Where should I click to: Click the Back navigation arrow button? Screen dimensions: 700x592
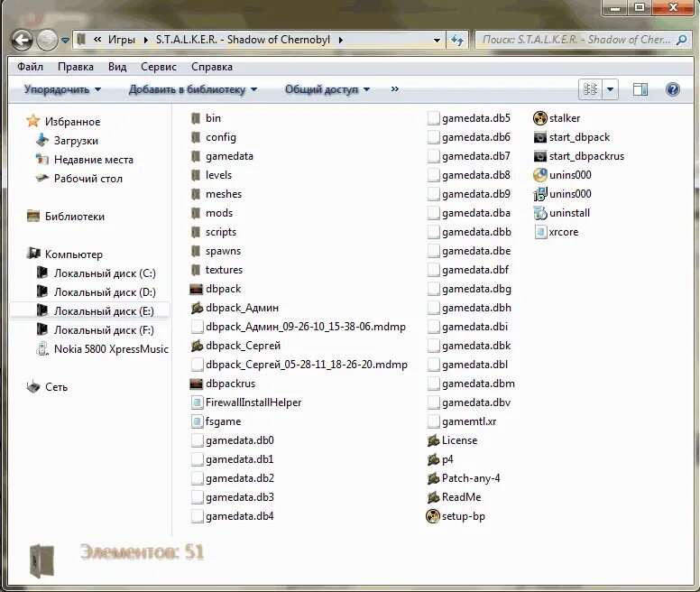[x=22, y=41]
